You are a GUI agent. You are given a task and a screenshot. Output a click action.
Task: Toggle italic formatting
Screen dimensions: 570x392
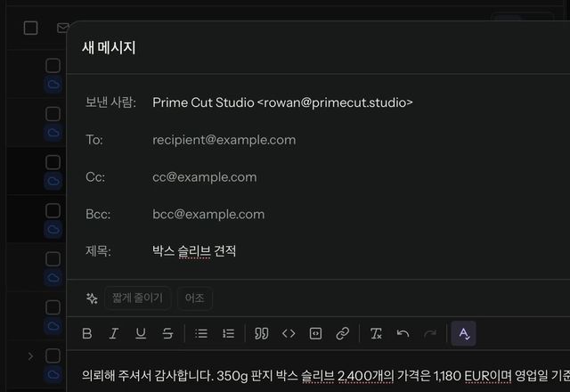tap(114, 333)
